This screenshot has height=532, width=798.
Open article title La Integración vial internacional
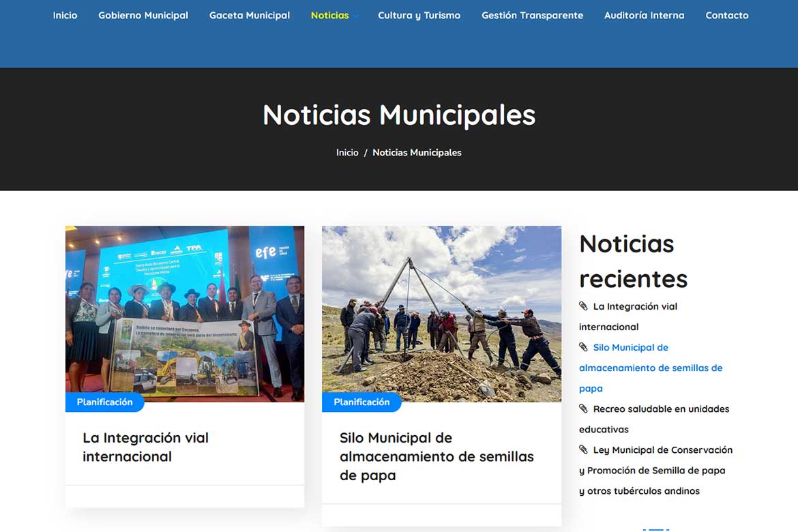tap(145, 447)
